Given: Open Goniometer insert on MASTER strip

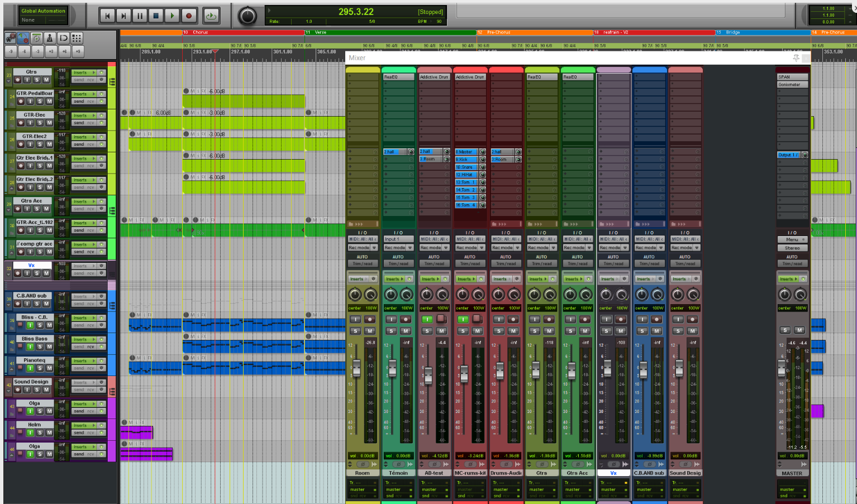Looking at the screenshot, I should pos(792,84).
